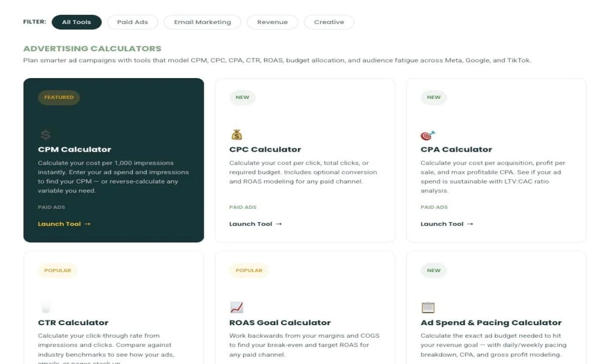Click the NEW badge on the CPA Calculator card
This screenshot has height=364, width=609.
(433, 97)
